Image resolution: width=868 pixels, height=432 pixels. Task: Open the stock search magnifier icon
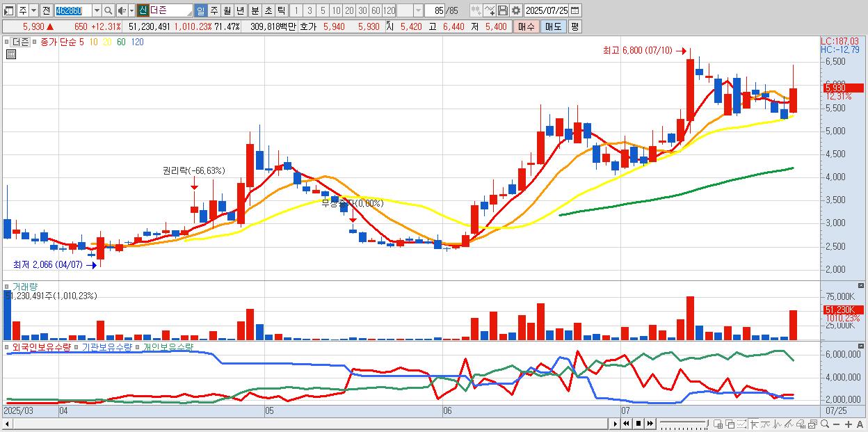coord(108,10)
